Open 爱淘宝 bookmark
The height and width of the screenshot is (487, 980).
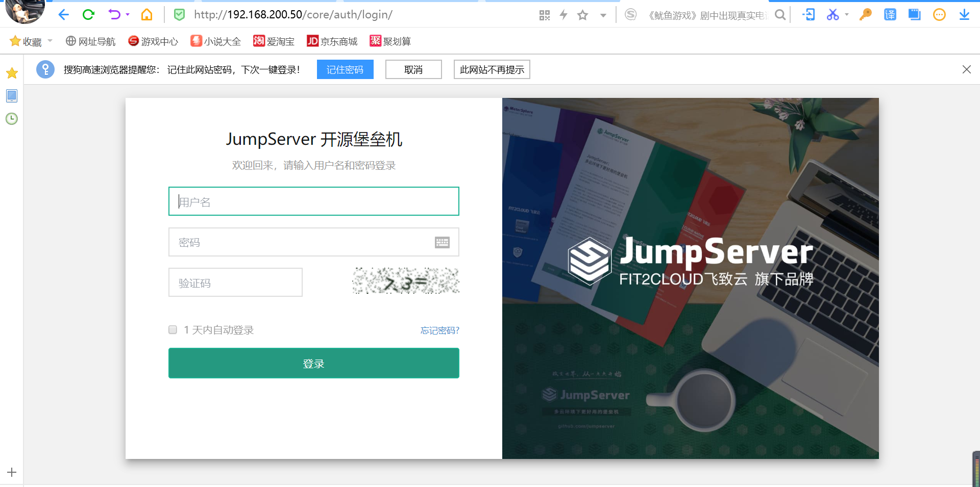(274, 41)
